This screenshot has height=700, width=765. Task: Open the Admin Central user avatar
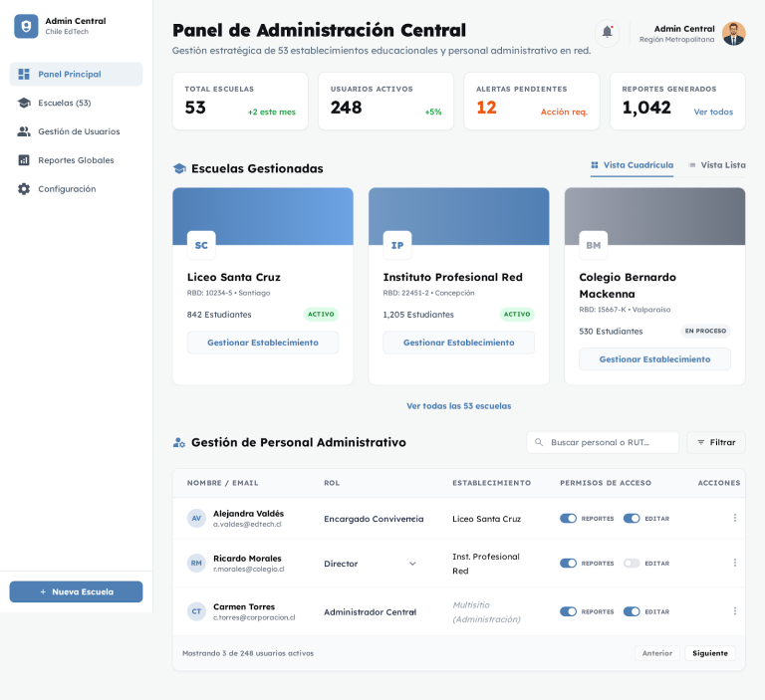click(x=733, y=34)
